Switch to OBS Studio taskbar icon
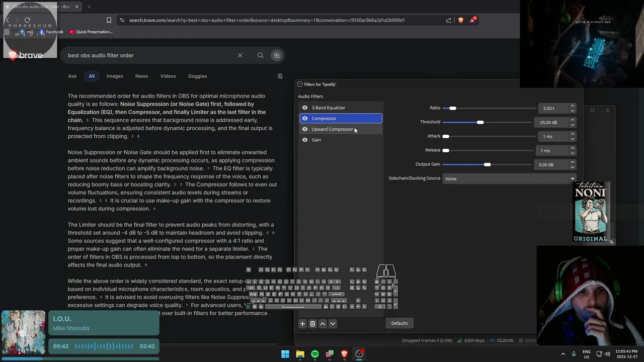This screenshot has height=362, width=644. [359, 354]
